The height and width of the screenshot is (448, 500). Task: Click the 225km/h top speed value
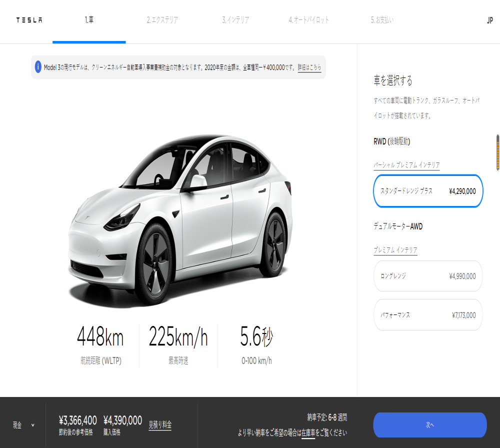(x=178, y=336)
